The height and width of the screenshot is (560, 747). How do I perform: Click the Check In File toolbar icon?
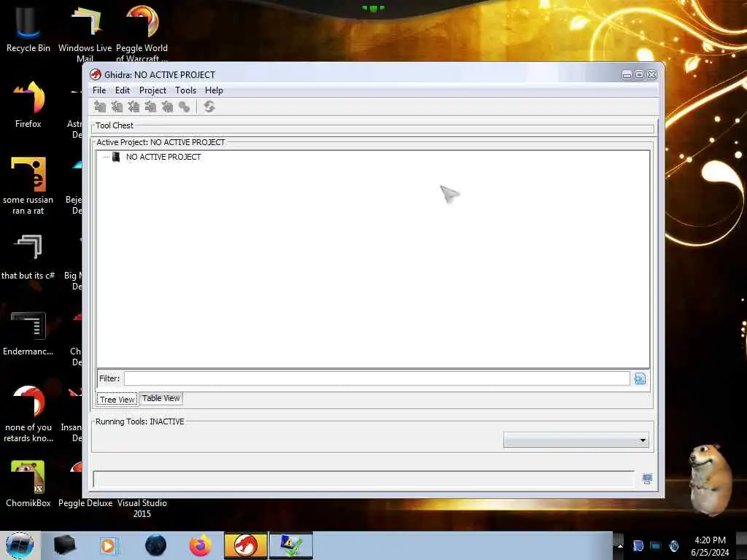[150, 106]
